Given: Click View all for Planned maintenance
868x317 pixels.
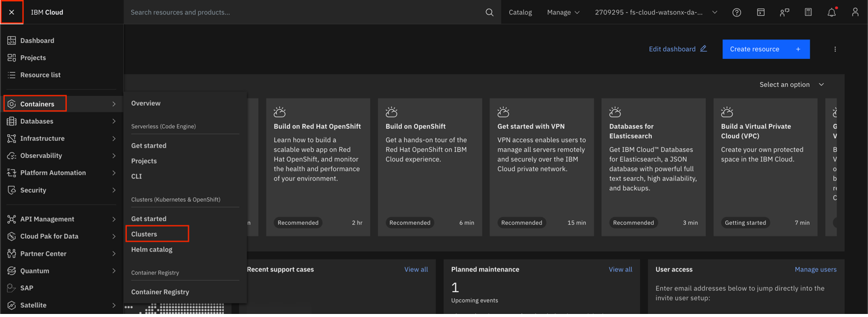Looking at the screenshot, I should 620,269.
